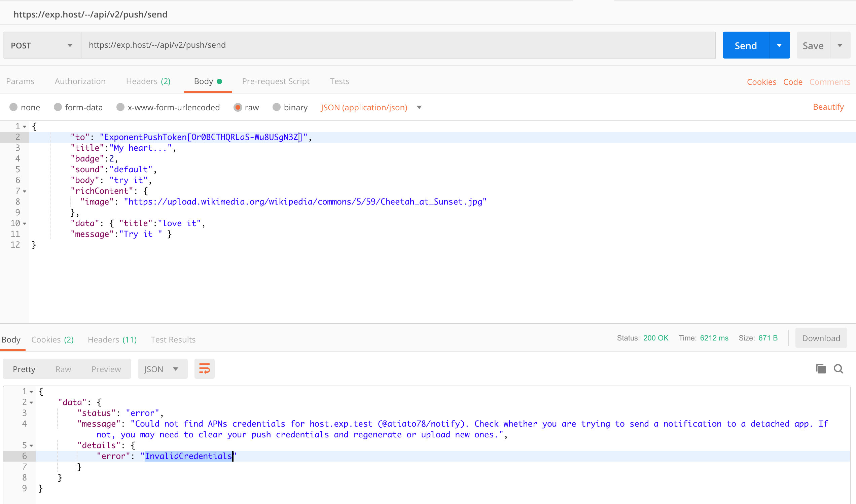Open the Test Results response tab
This screenshot has width=856, height=504.
coord(173,339)
